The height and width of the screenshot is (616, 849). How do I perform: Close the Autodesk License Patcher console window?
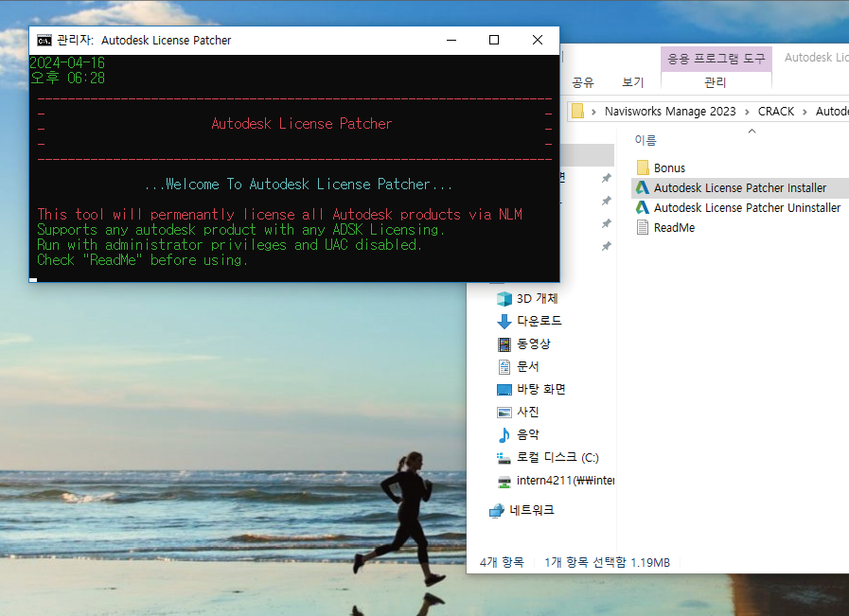click(x=537, y=40)
